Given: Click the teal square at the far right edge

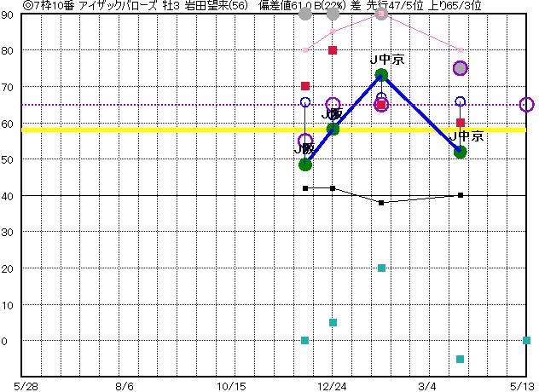Looking at the screenshot, I should coord(526,340).
